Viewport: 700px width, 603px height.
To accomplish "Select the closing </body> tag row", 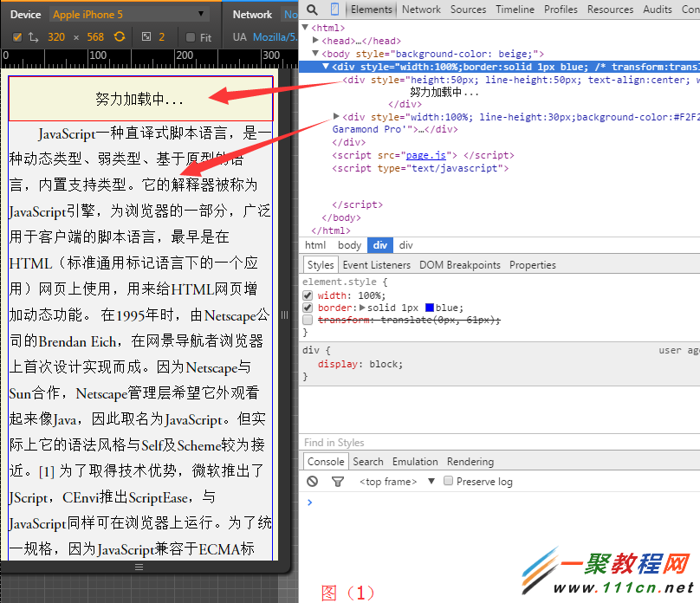I will click(341, 217).
